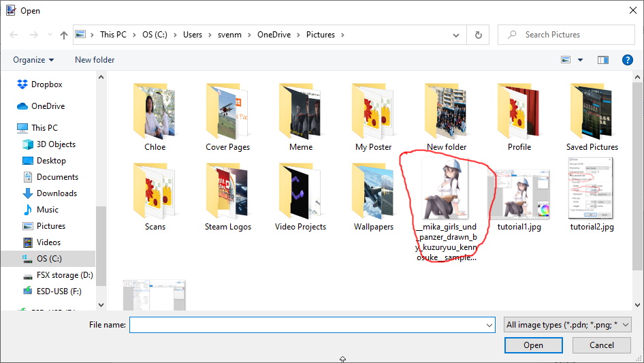Click the Open button

coord(533,345)
